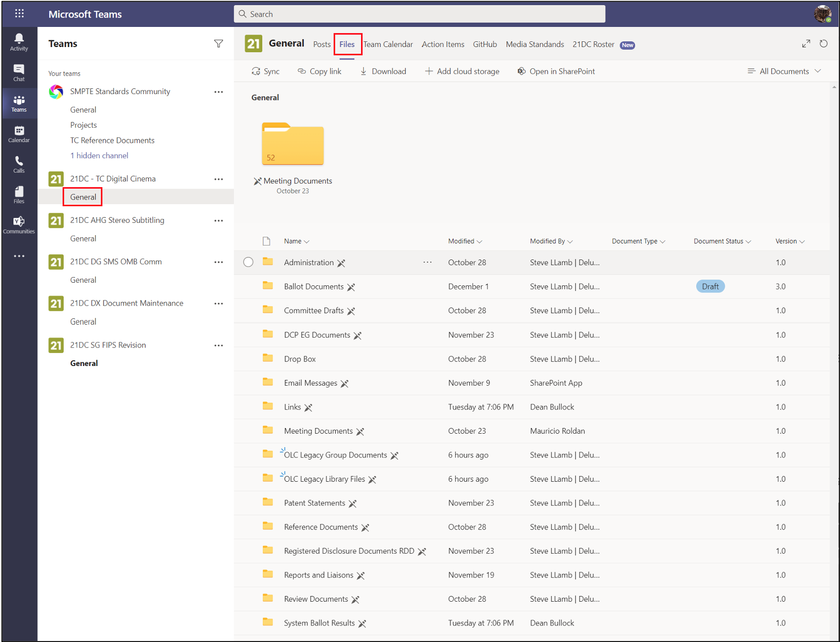
Task: Click the refresh tab icon
Action: coord(823,44)
